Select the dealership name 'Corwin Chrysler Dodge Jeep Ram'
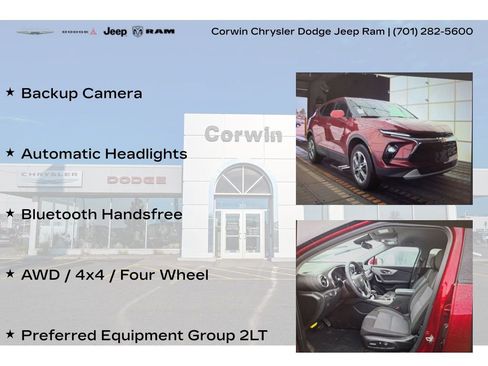This screenshot has height=366, width=488. point(298,32)
